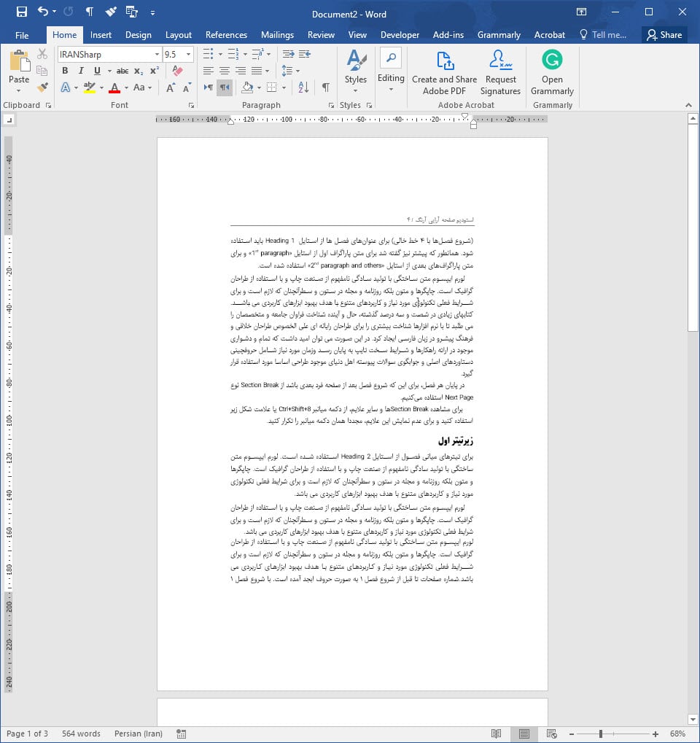Click the Clear All Formatting icon
Viewport: 700px width, 743px height.
point(177,71)
